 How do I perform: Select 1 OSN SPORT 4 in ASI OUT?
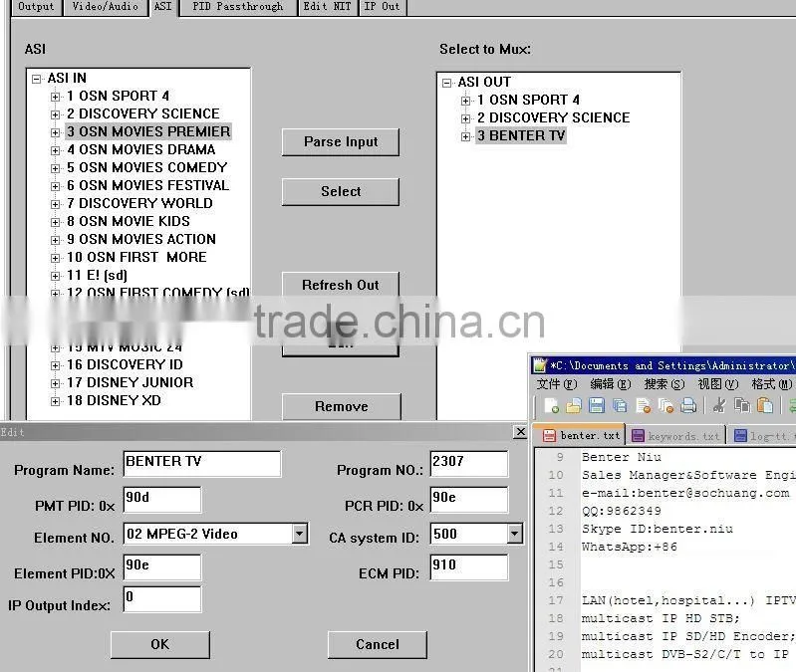(x=528, y=101)
